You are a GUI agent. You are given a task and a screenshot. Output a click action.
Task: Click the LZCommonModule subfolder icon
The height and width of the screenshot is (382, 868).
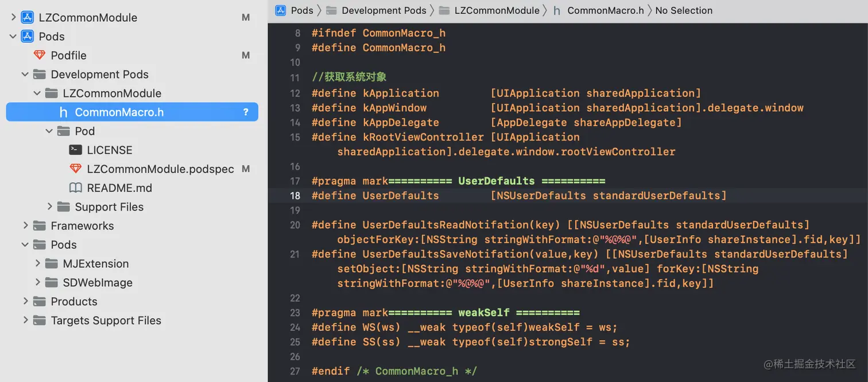pos(51,93)
